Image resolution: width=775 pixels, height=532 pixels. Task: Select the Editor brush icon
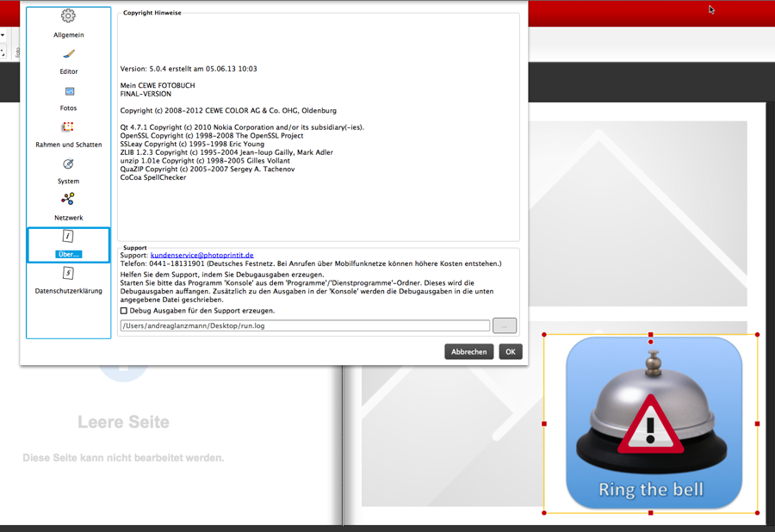point(69,54)
